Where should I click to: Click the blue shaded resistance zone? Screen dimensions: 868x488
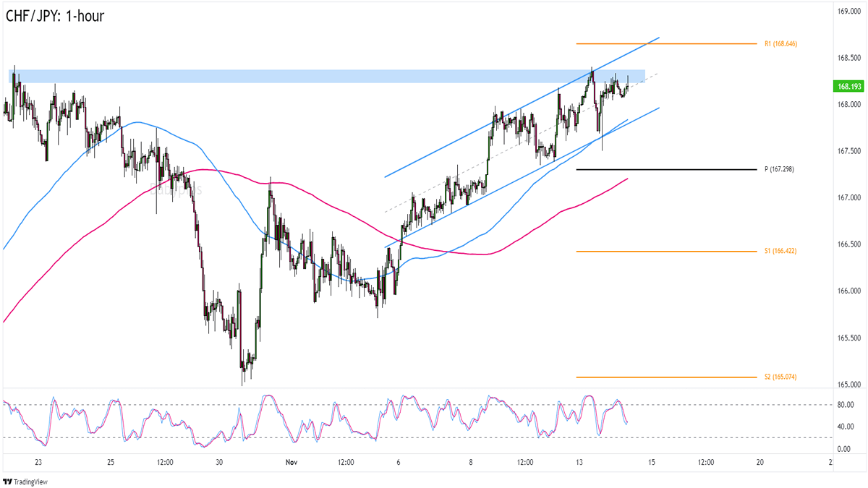[289, 76]
